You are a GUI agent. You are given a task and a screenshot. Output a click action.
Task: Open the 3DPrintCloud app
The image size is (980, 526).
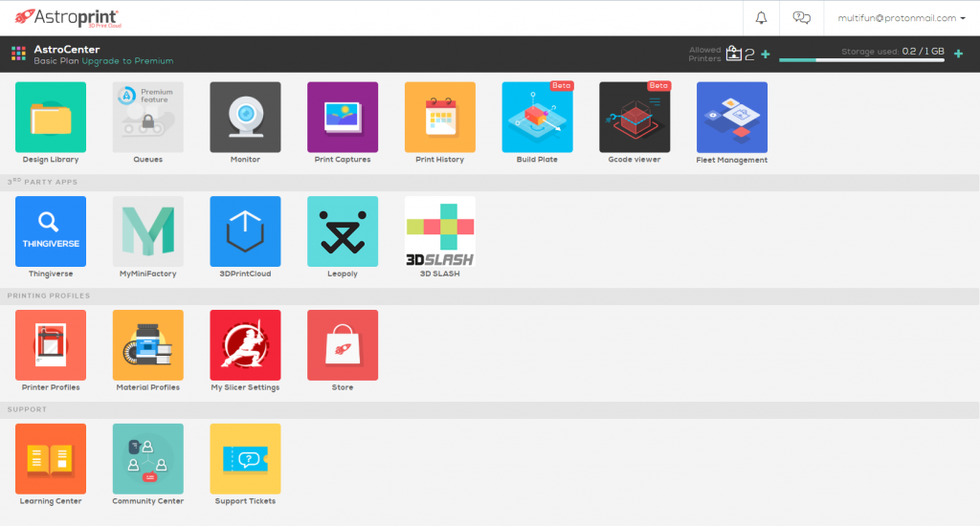245,231
